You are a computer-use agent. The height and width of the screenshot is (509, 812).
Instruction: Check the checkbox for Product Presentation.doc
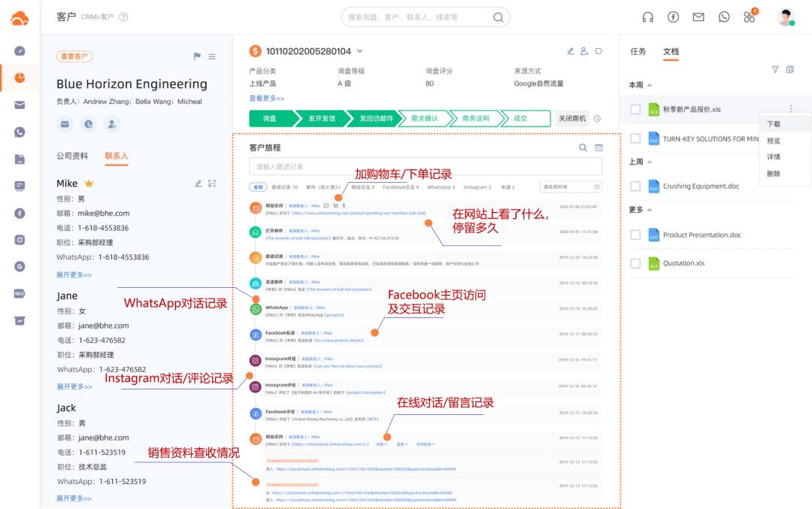tap(637, 234)
